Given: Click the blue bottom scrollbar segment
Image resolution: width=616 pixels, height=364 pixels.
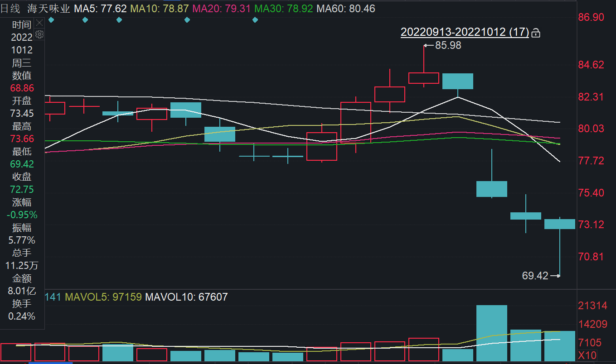Looking at the screenshot, I should (50, 362).
